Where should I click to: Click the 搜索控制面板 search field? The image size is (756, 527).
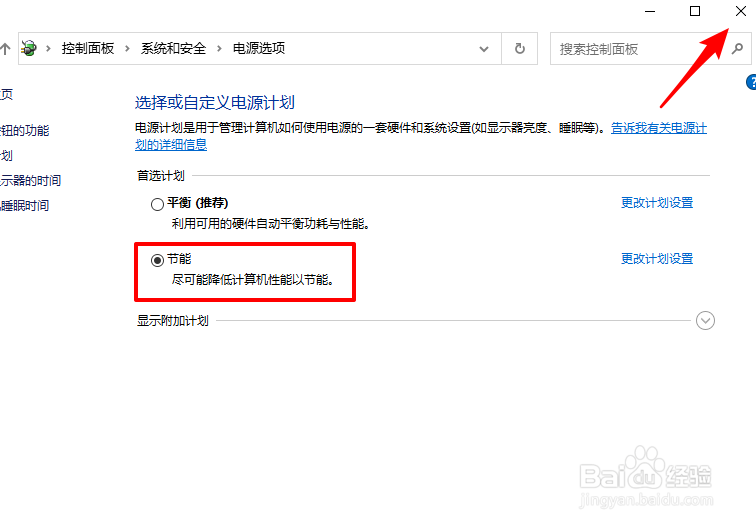pyautogui.click(x=639, y=49)
